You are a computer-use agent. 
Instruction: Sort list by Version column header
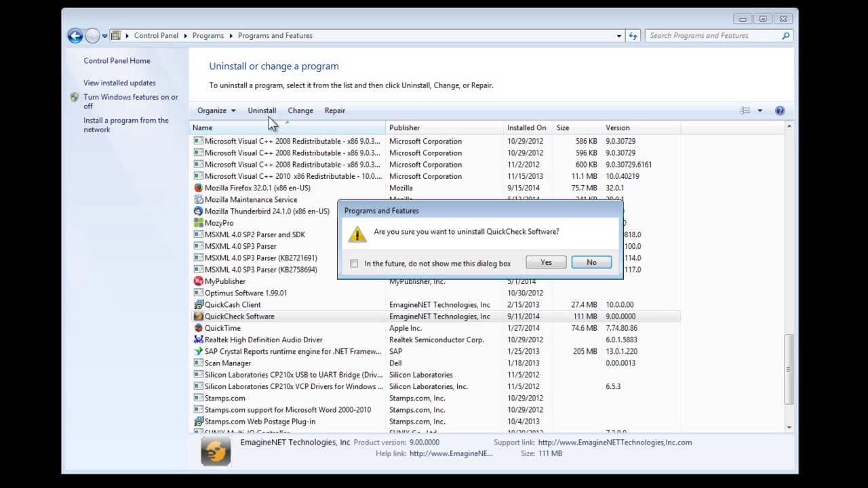641,127
